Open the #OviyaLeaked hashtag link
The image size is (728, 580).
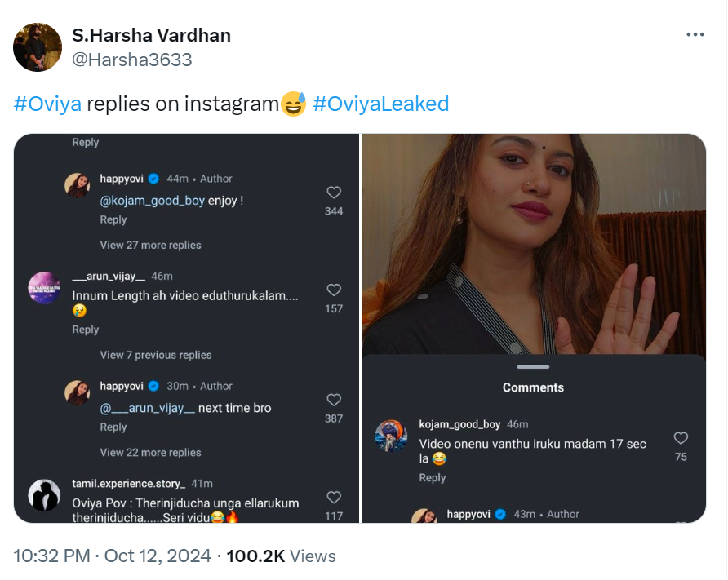(380, 104)
